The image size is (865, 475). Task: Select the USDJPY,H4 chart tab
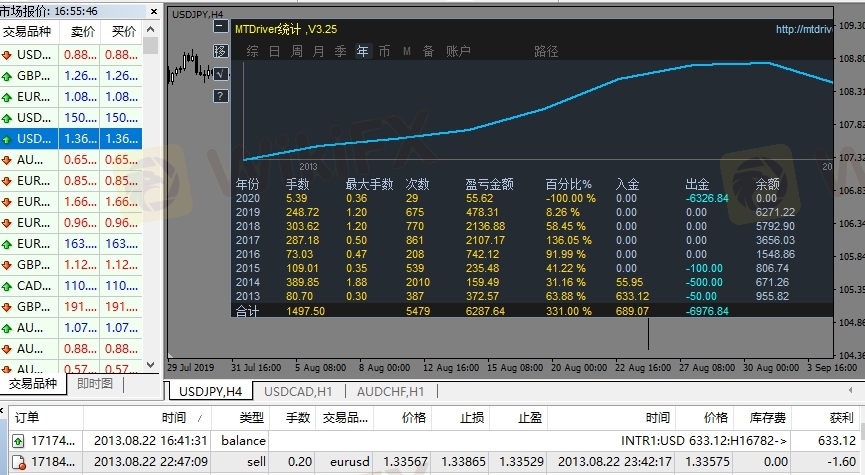click(x=210, y=392)
